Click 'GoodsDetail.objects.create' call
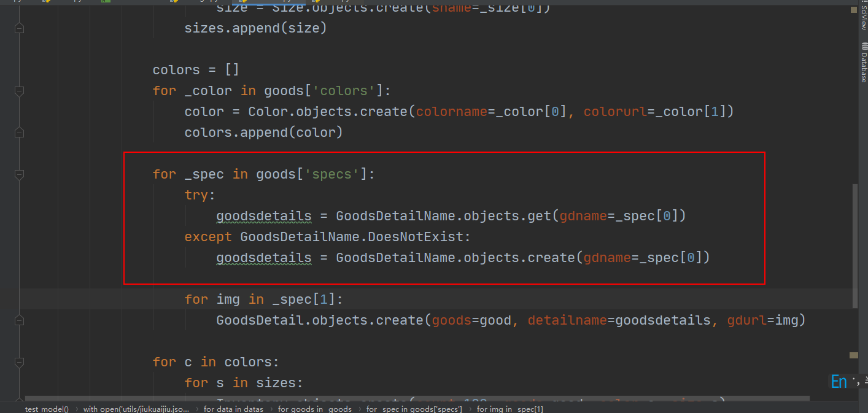The width and height of the screenshot is (868, 413). 320,320
